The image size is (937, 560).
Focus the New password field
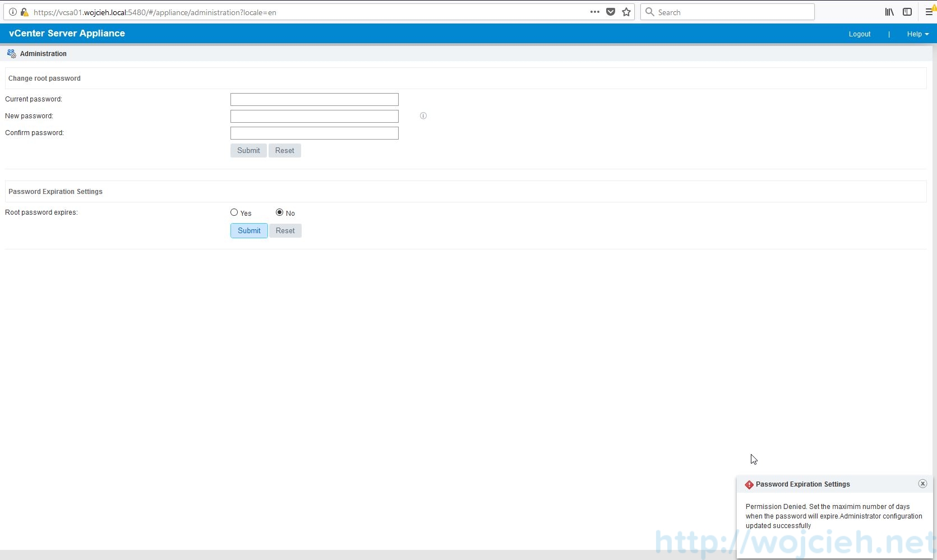pyautogui.click(x=315, y=117)
